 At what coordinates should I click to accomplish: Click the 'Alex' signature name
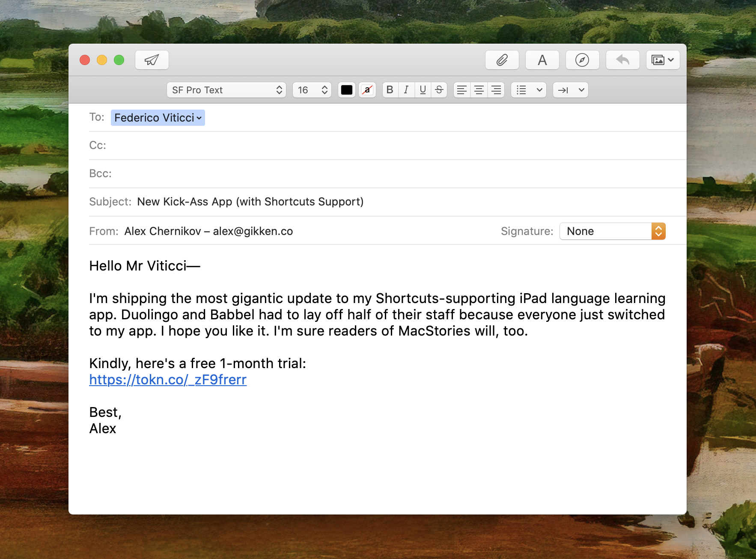103,428
